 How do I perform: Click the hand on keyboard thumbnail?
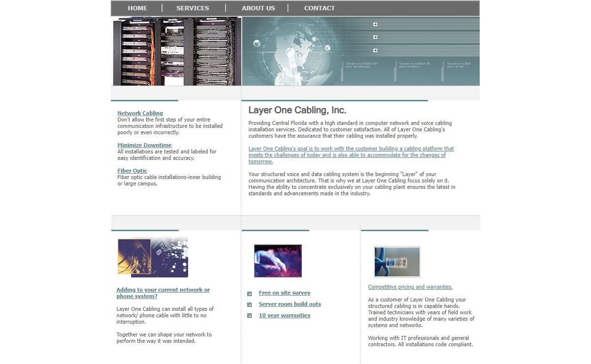[x=278, y=261]
